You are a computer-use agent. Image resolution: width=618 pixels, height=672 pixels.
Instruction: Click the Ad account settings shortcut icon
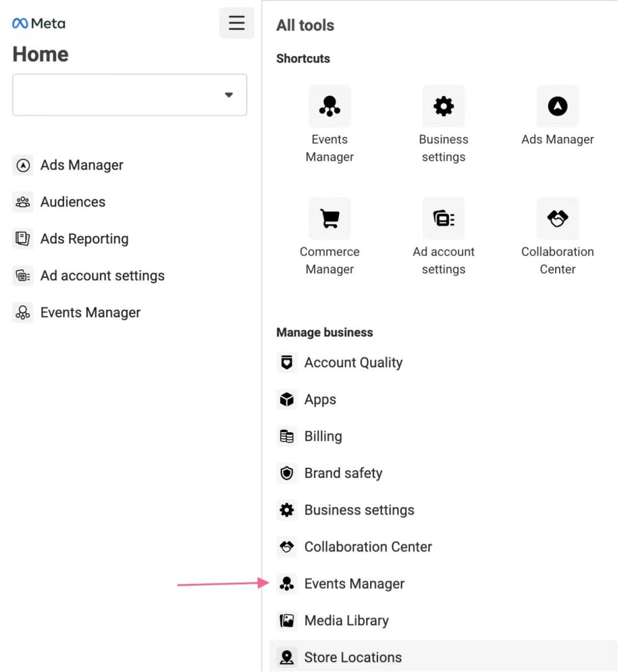click(443, 219)
